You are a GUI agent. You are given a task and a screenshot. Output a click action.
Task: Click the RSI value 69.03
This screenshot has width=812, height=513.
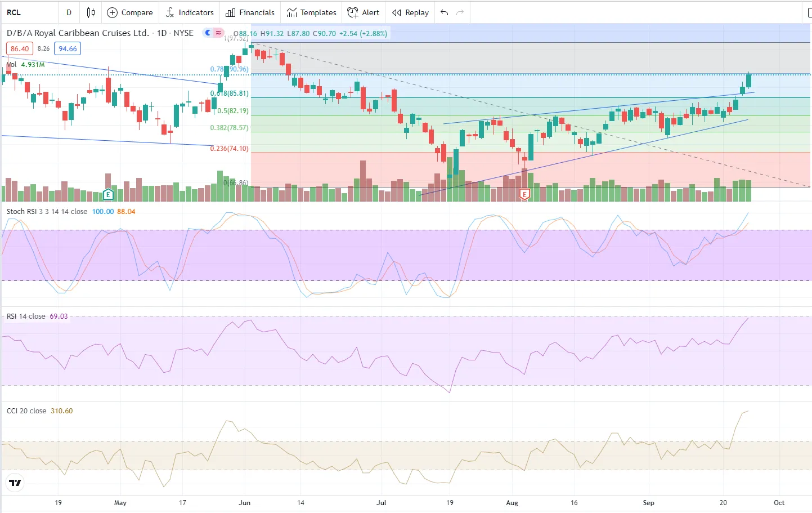pyautogui.click(x=59, y=316)
